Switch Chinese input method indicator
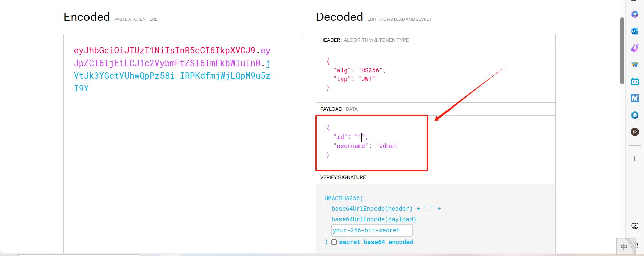This screenshot has width=644, height=256. click(x=624, y=247)
